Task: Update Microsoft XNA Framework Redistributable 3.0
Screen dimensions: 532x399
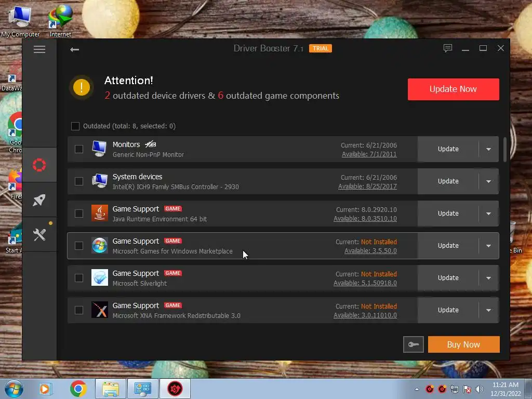Action: [448, 310]
